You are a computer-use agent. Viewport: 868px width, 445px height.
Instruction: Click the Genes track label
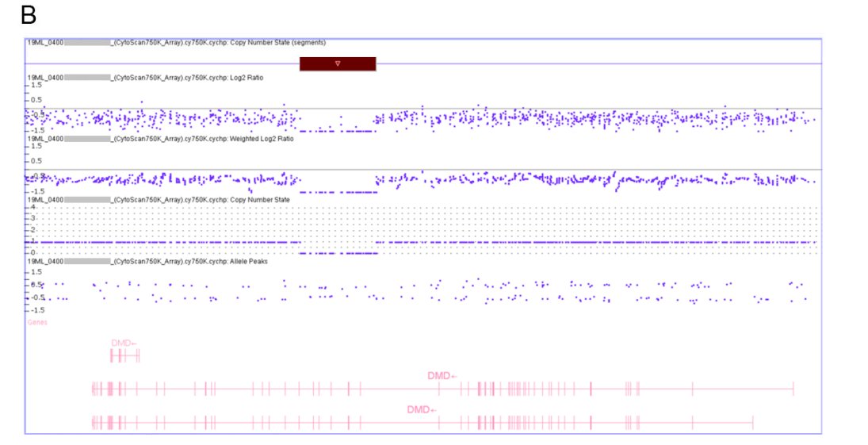[x=37, y=322]
